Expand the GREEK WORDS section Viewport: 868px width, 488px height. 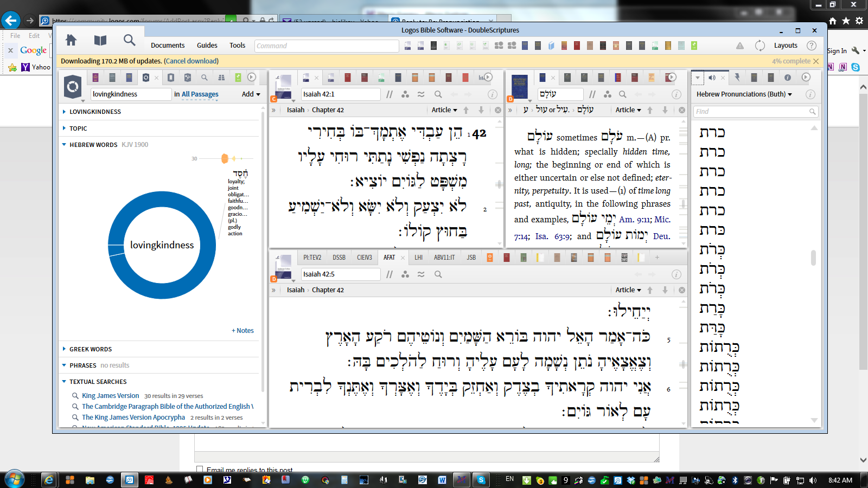tap(64, 349)
